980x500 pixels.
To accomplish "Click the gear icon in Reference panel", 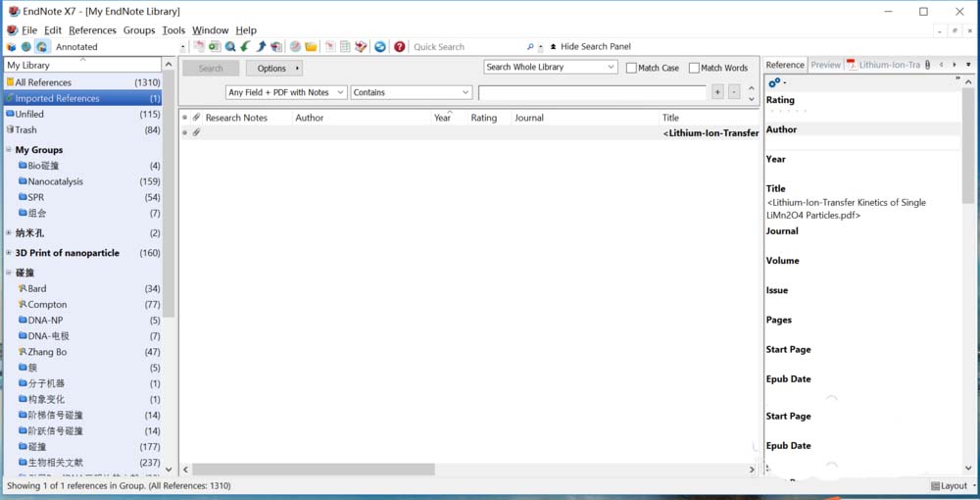I will coord(775,82).
